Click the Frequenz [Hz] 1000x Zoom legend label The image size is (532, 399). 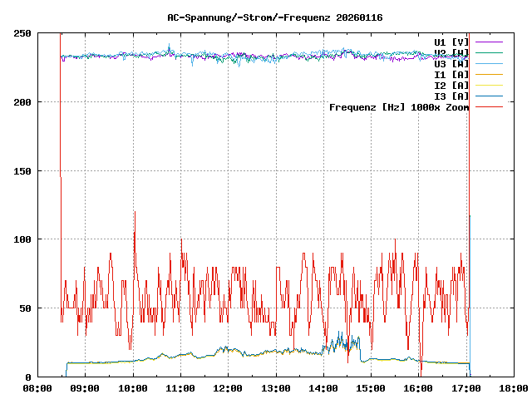coord(399,107)
